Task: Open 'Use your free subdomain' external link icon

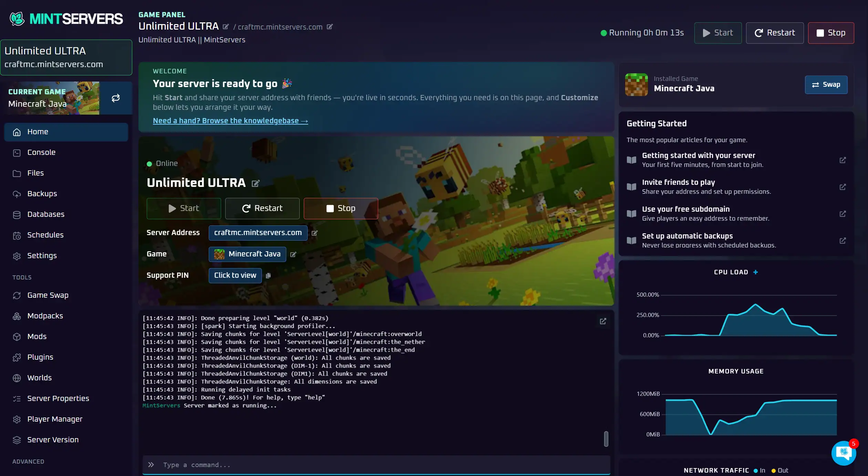Action: pos(843,214)
